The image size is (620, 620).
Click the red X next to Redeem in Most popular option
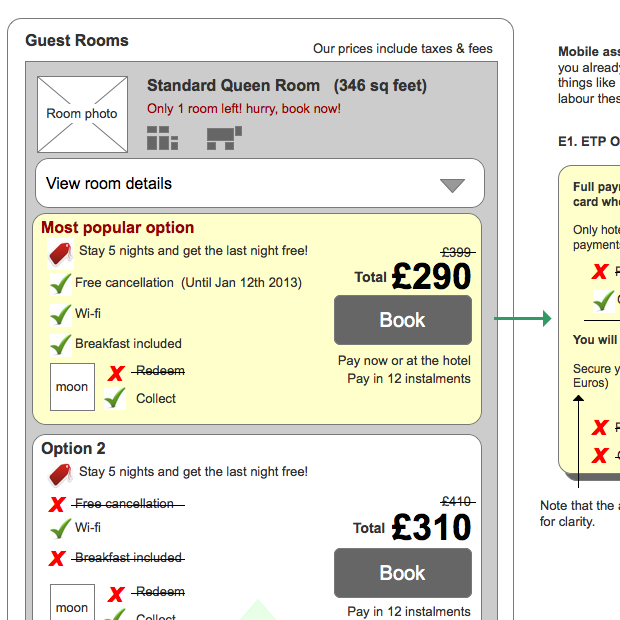point(116,373)
